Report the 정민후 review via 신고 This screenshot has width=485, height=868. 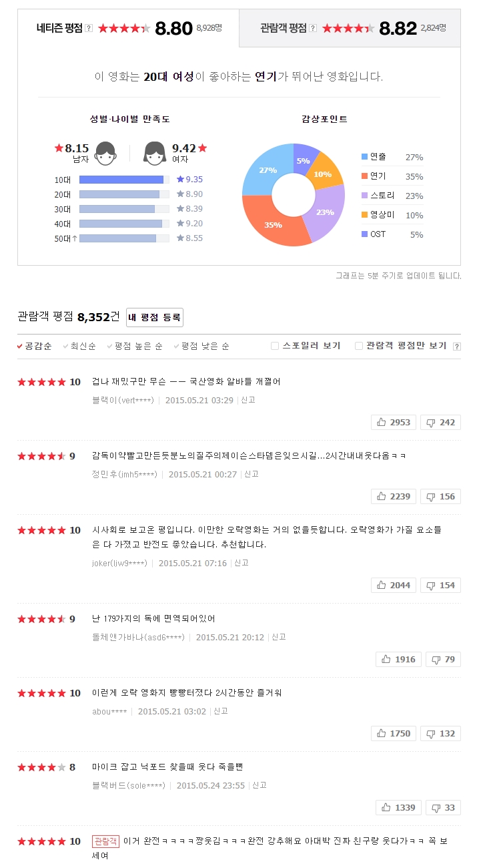click(252, 474)
